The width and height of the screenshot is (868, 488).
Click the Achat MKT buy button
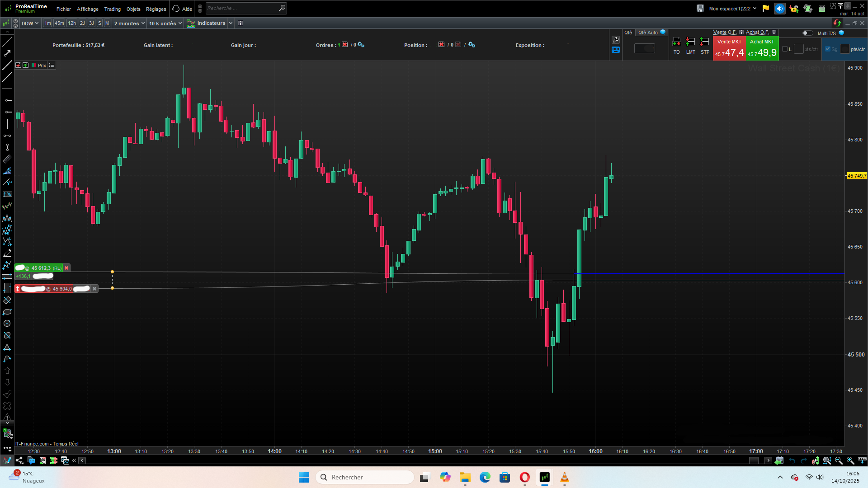pyautogui.click(x=762, y=48)
